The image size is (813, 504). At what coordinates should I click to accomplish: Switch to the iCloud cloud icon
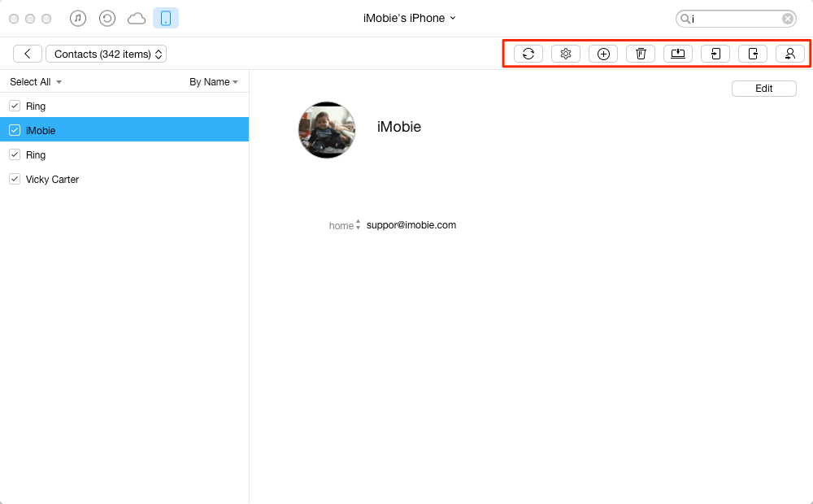[x=137, y=19]
